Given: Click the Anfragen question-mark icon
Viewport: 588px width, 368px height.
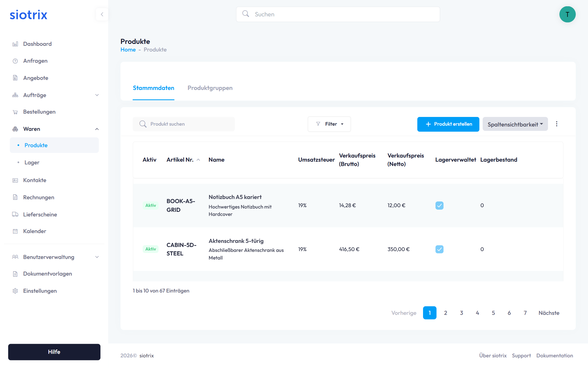Looking at the screenshot, I should [15, 61].
